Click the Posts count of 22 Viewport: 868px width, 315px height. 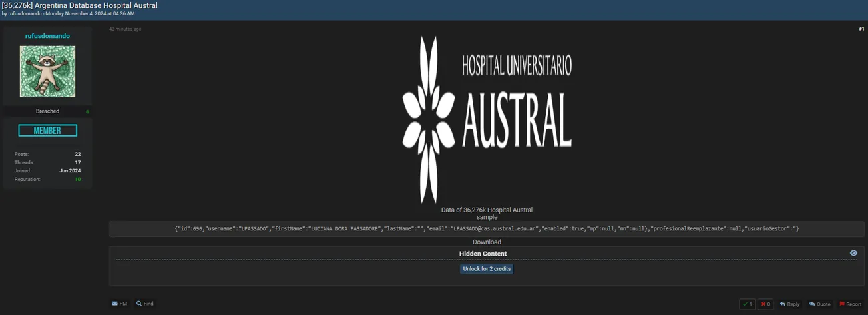77,154
